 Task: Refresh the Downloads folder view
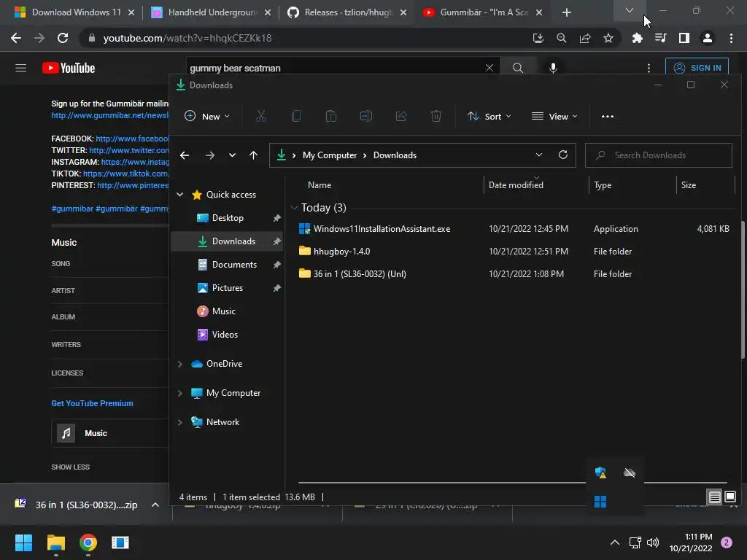(x=563, y=155)
